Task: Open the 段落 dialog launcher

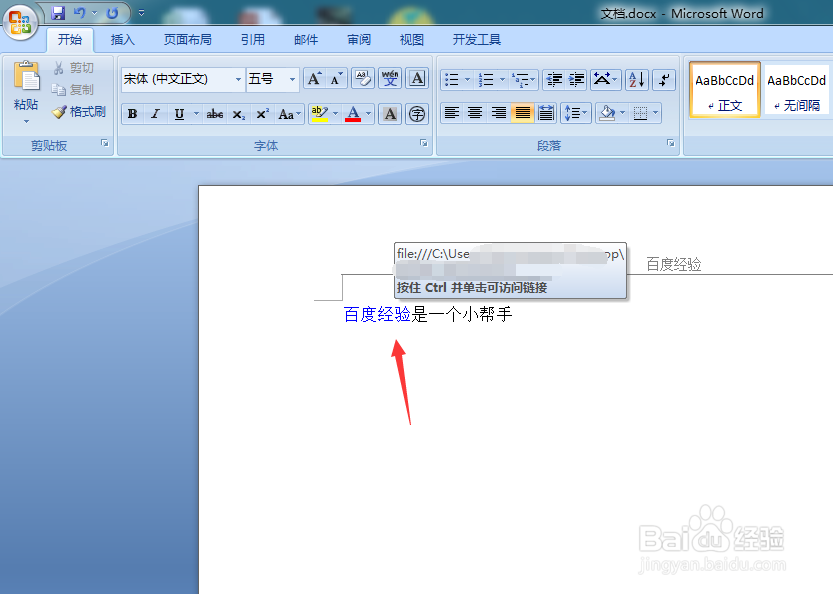Action: (670, 143)
